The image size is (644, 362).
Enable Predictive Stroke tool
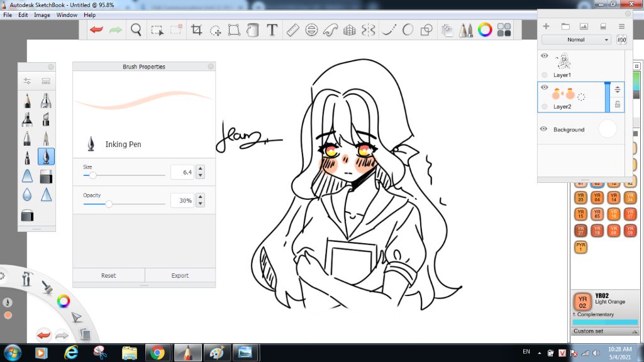[x=408, y=30]
